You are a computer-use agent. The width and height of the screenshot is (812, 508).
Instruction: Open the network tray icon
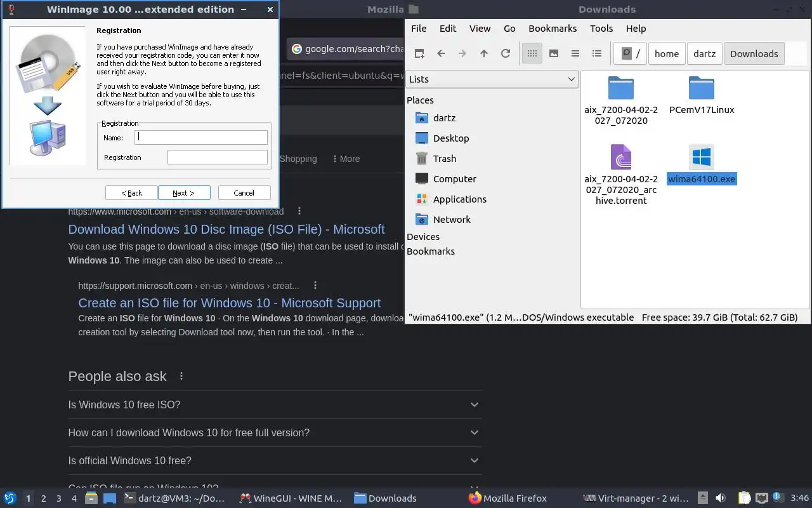(762, 498)
